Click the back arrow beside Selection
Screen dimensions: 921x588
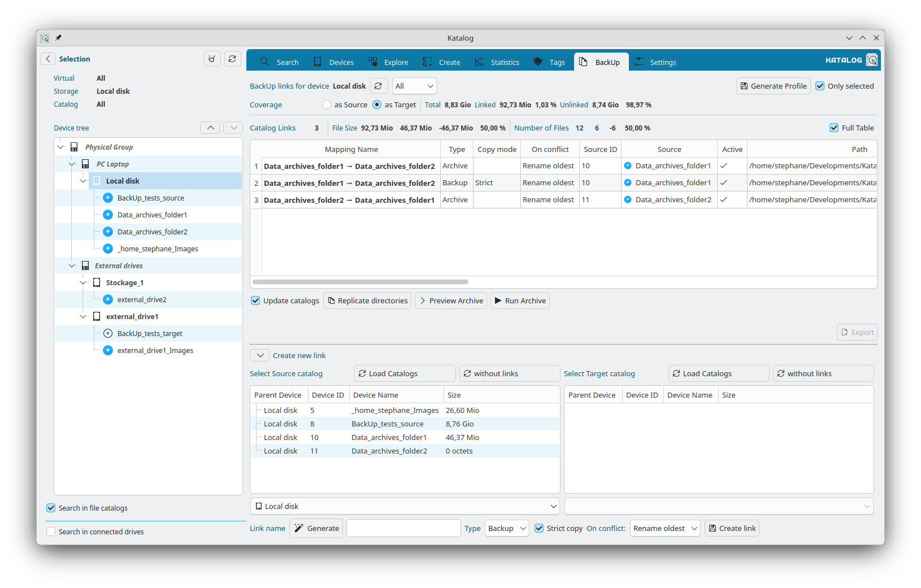tap(48, 59)
